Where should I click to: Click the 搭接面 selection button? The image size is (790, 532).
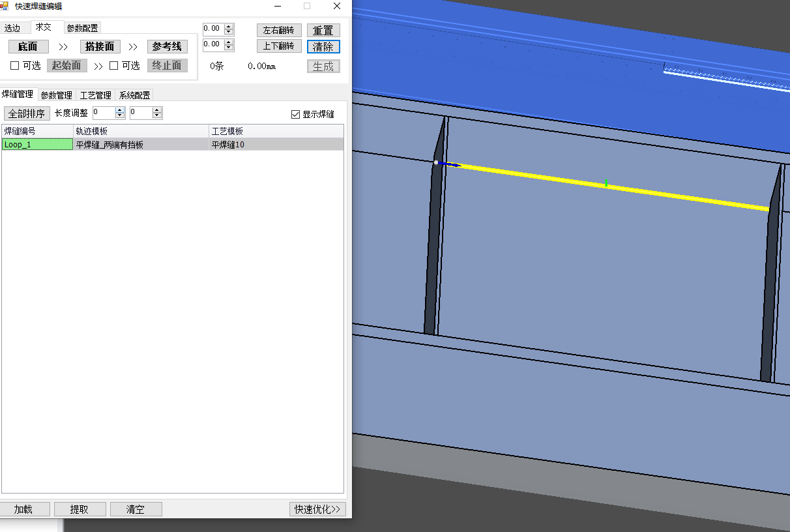tap(100, 46)
